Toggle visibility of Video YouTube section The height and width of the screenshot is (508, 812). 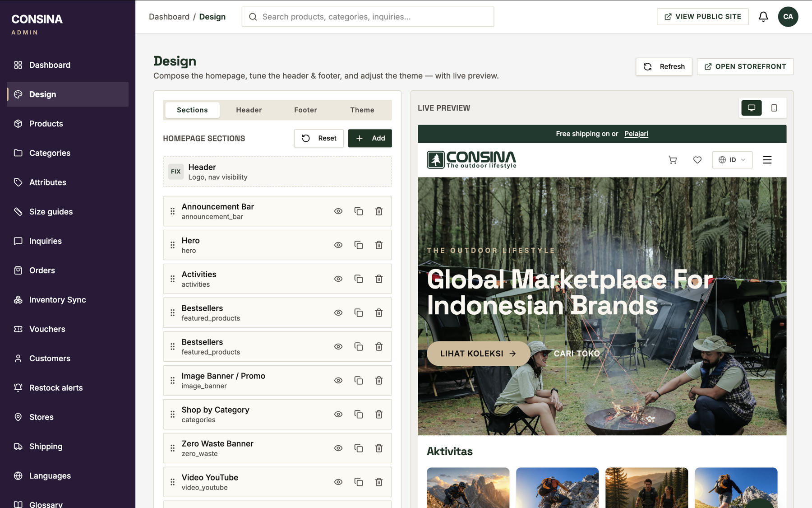point(338,482)
